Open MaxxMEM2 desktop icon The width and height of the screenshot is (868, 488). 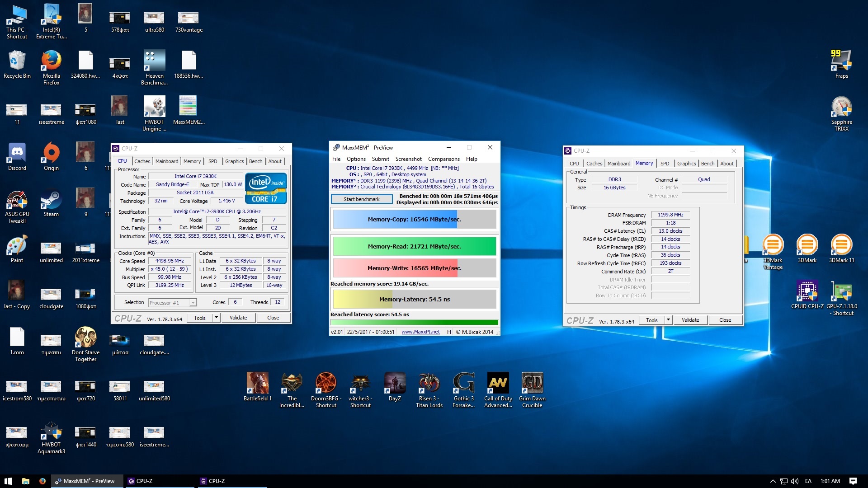tap(189, 110)
